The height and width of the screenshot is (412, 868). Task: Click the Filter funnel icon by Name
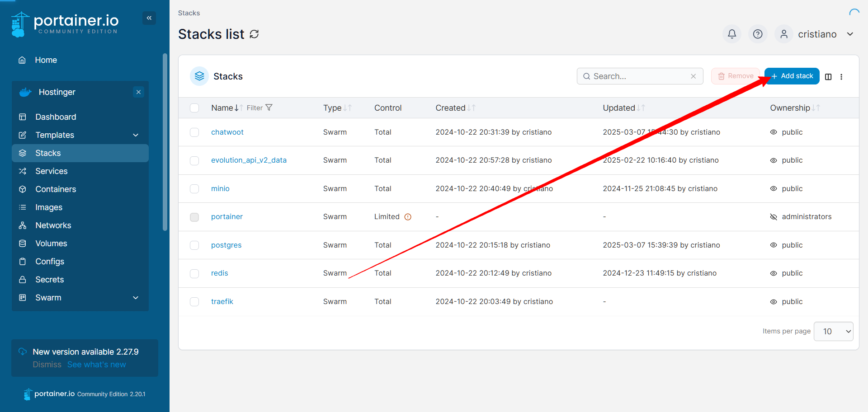point(269,108)
